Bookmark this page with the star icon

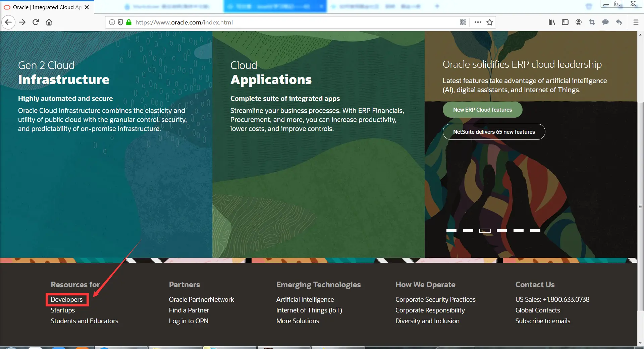pyautogui.click(x=490, y=22)
